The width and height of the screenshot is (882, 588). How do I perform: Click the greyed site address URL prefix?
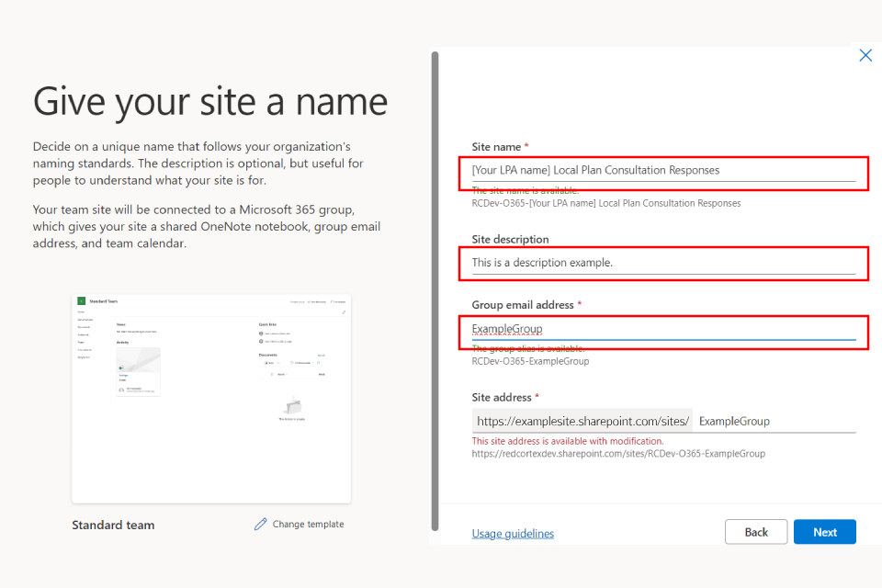point(582,421)
